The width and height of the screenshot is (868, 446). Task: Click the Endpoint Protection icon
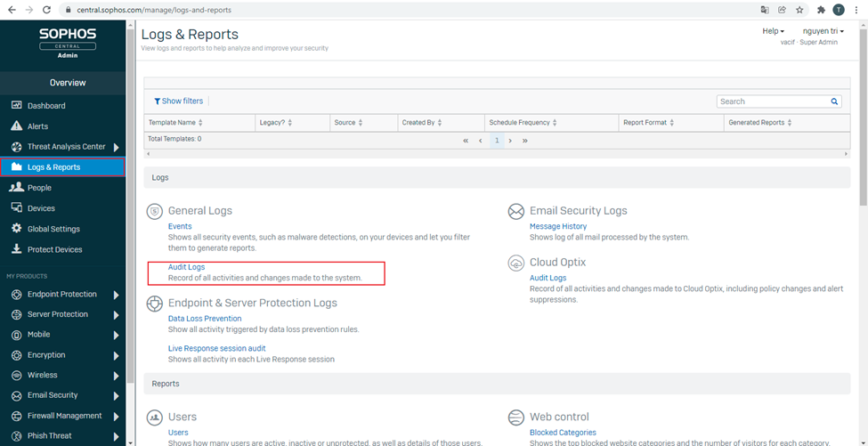[x=17, y=294]
